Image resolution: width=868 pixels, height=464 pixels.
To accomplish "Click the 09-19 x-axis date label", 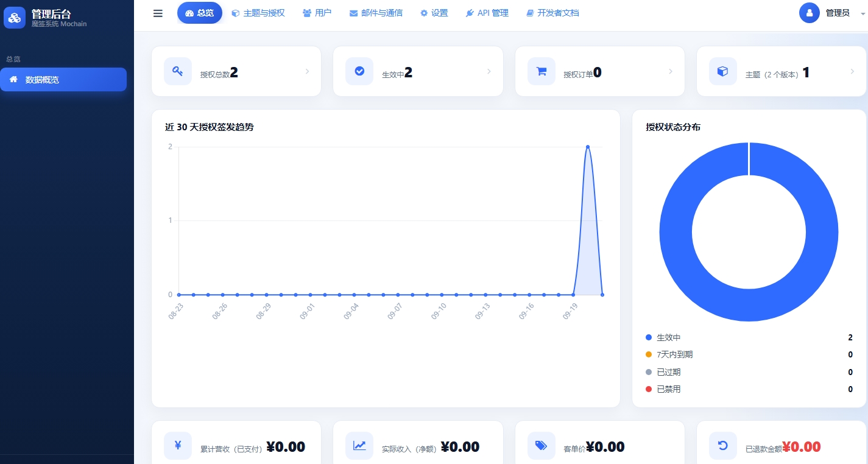I will [x=570, y=312].
